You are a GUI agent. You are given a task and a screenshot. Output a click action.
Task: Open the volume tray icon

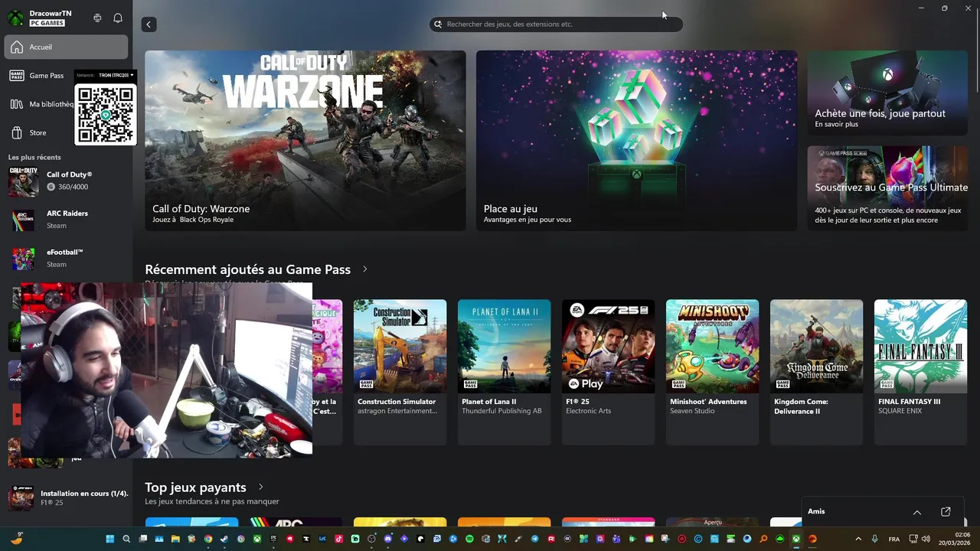926,539
